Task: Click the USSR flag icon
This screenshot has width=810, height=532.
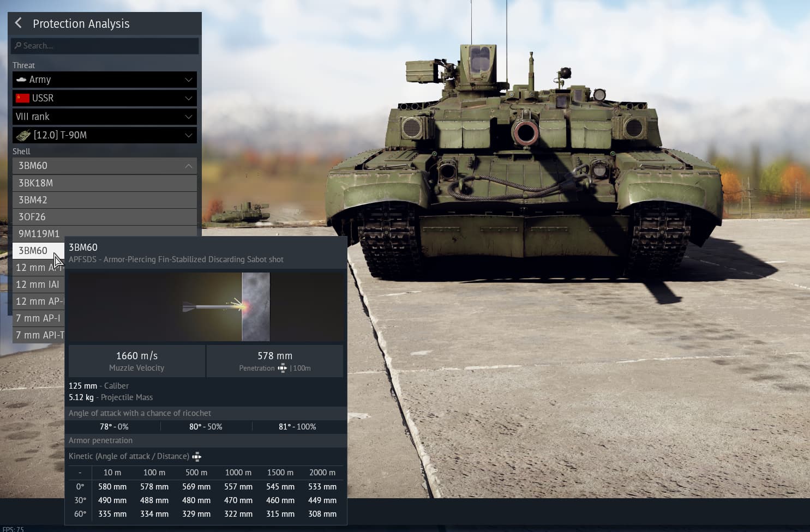Action: (x=22, y=98)
